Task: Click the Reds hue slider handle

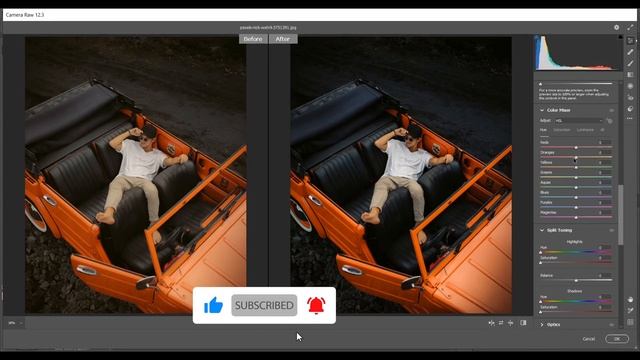Action: 576,147
